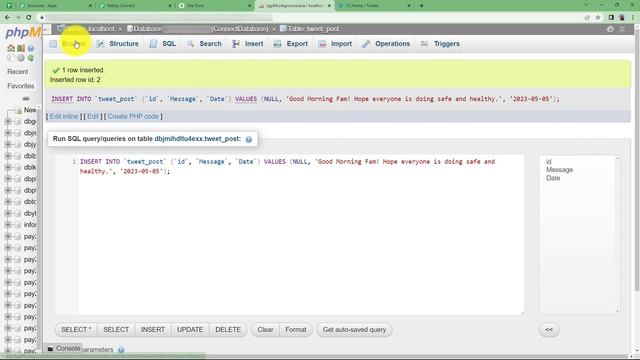Open the Import tab

pyautogui.click(x=335, y=44)
